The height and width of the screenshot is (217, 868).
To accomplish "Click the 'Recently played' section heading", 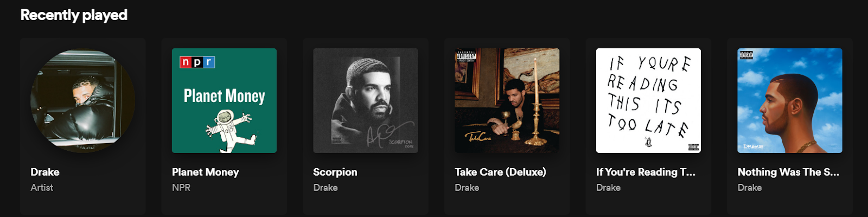I will (x=74, y=15).
